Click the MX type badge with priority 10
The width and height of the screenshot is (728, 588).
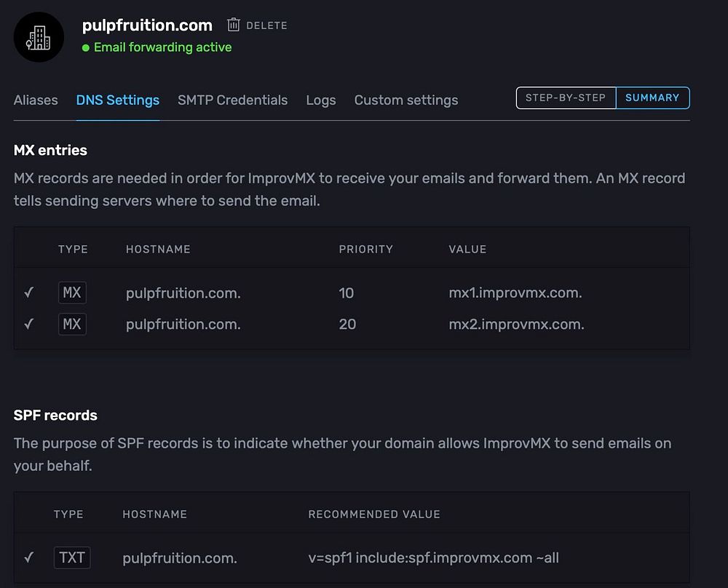tap(72, 293)
